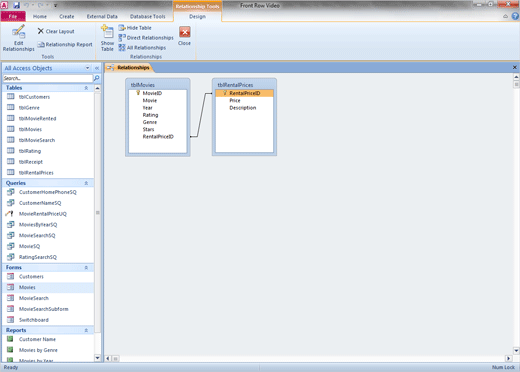The image size is (520, 372).
Task: Open the All Access Objects dropdown
Action: (87, 68)
